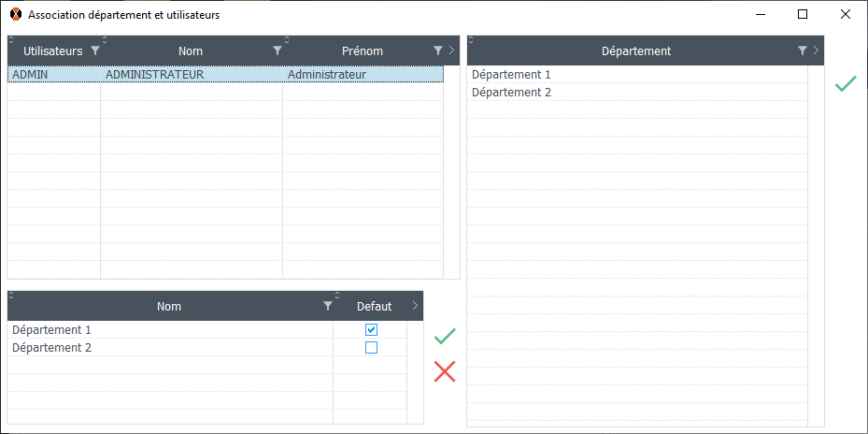Select Département 2 row in lower table
Screen dimensions: 868x434
click(51, 348)
